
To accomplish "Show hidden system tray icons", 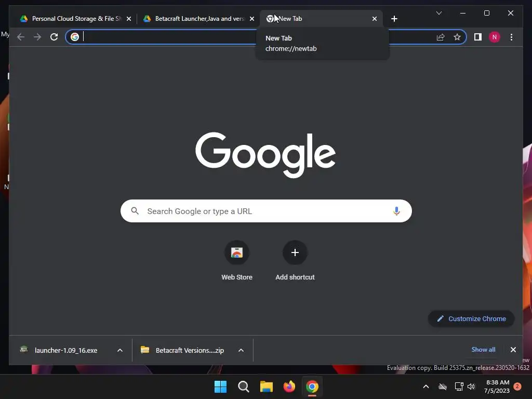I will [426, 387].
